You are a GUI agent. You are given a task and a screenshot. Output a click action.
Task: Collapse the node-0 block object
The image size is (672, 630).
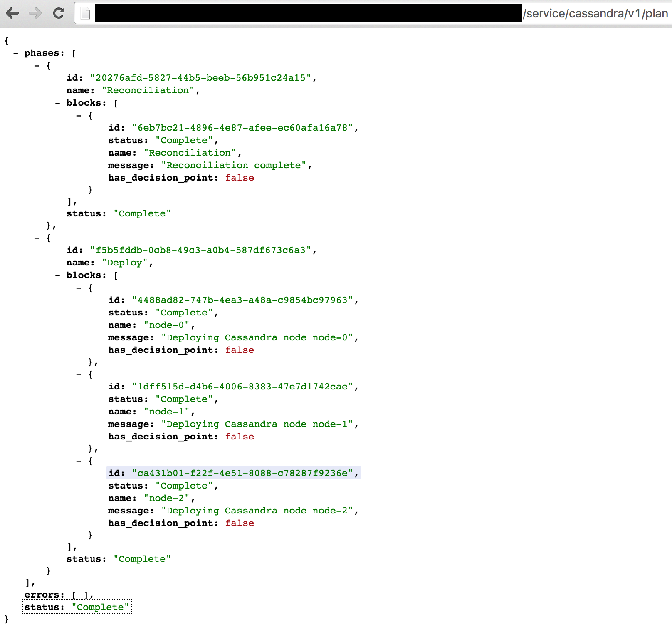tap(79, 288)
